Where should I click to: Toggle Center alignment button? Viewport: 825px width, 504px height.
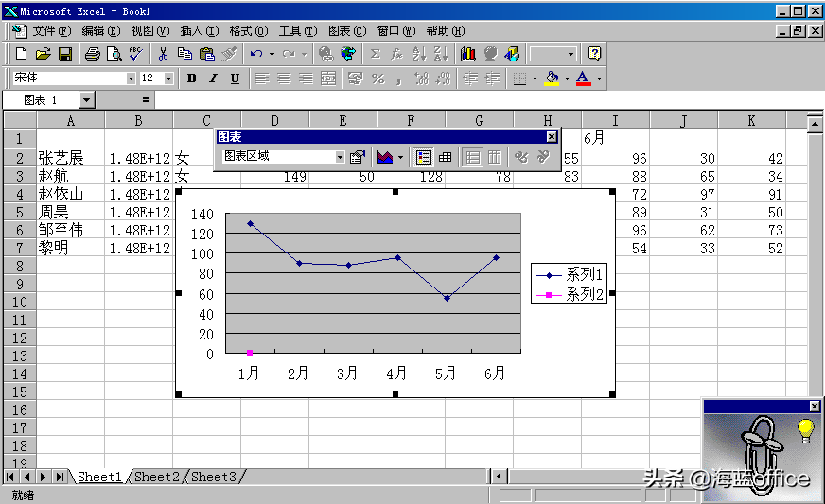[x=284, y=78]
